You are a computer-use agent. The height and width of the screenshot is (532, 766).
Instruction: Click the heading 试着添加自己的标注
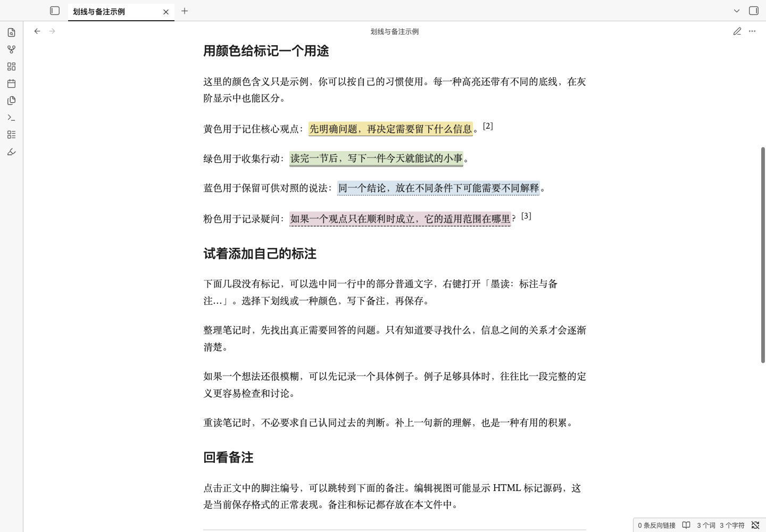click(260, 254)
